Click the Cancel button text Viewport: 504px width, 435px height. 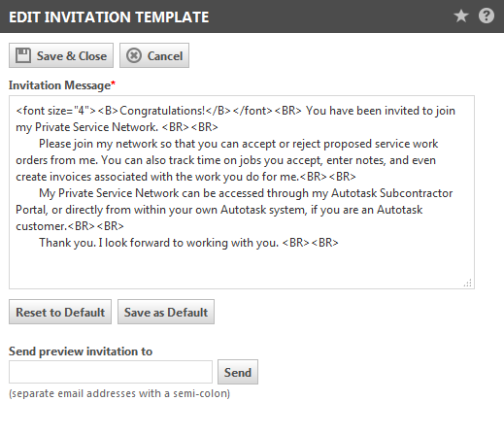[165, 56]
